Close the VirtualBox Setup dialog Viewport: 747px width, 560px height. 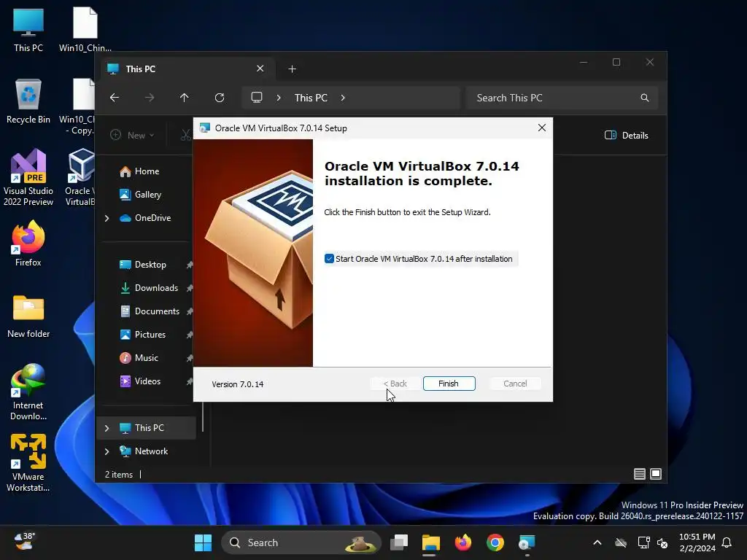point(542,128)
